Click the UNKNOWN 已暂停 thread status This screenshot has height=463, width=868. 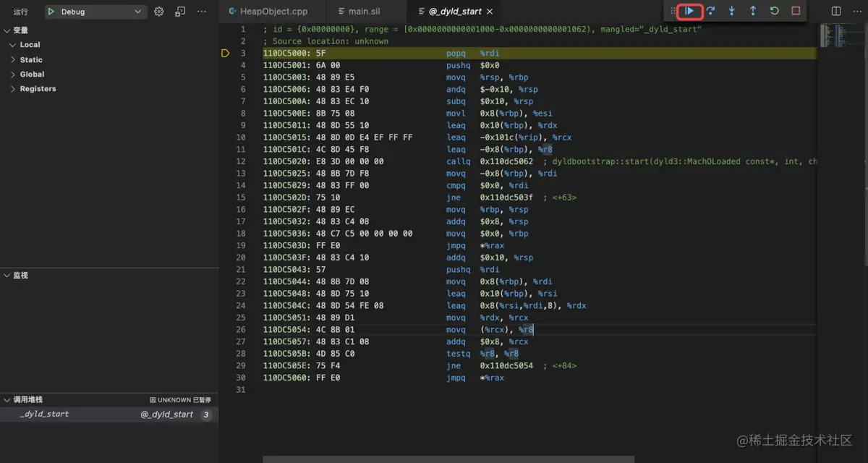[180, 400]
